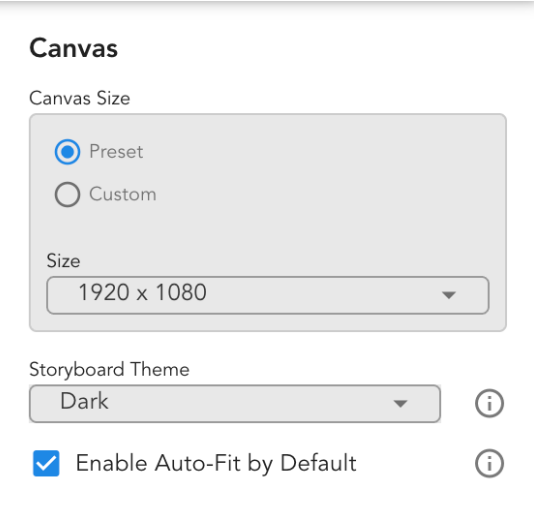Click the Custom option label

tap(123, 194)
